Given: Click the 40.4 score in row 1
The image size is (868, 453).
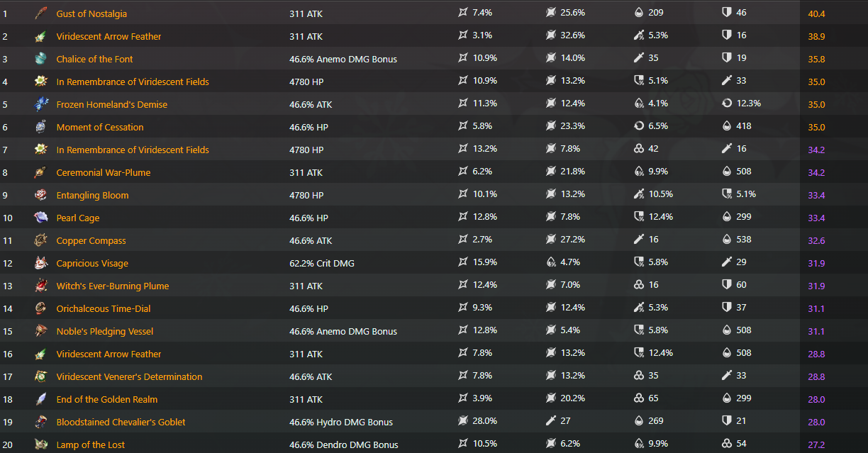Looking at the screenshot, I should pyautogui.click(x=816, y=13).
